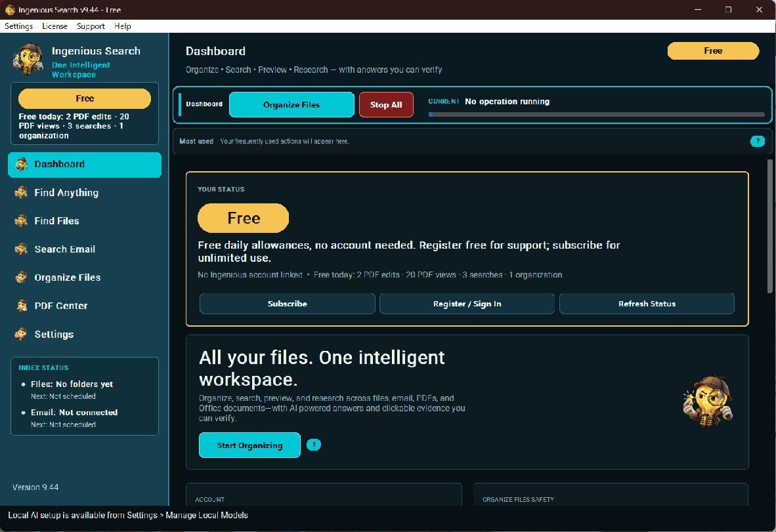
Task: Click the lightbulb detective mascot image
Action: coord(708,401)
